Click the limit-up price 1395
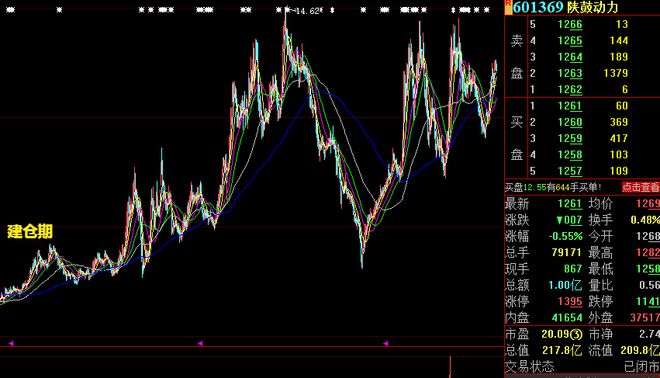The height and width of the screenshot is (378, 660). click(570, 302)
